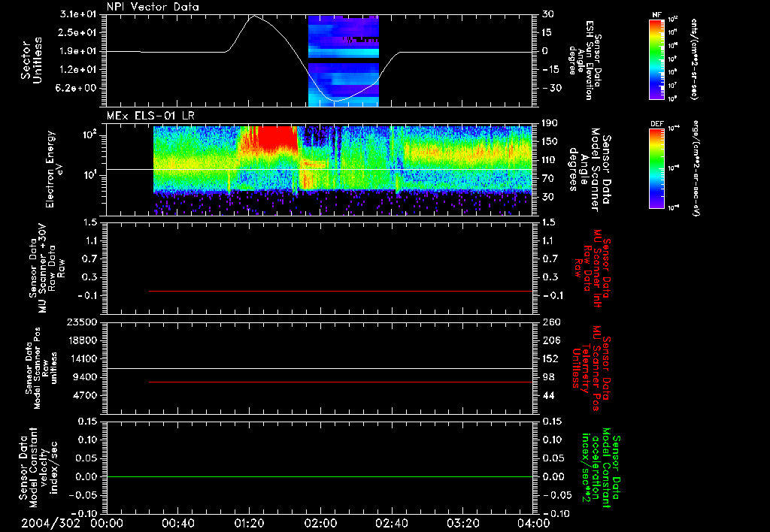Click the "18800" scanner position tick
Screen dimensions: 770x532
[82, 340]
